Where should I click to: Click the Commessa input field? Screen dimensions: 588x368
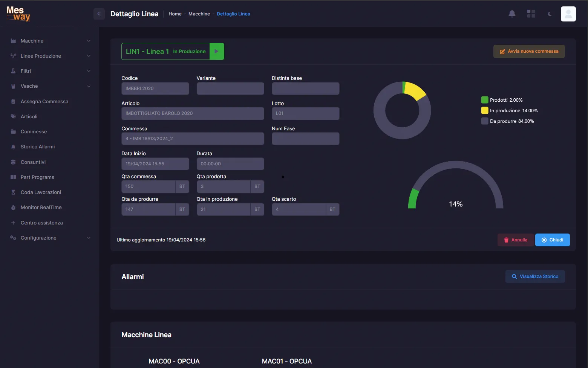193,139
